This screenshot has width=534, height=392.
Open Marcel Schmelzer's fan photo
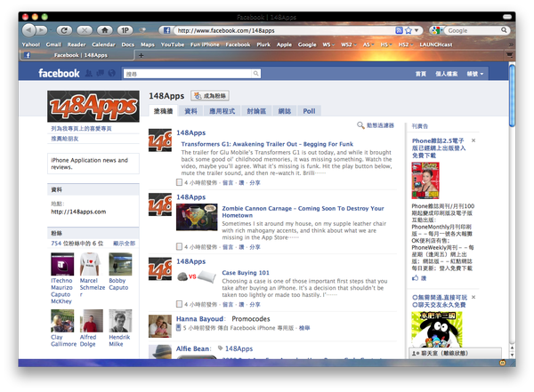[x=90, y=264]
